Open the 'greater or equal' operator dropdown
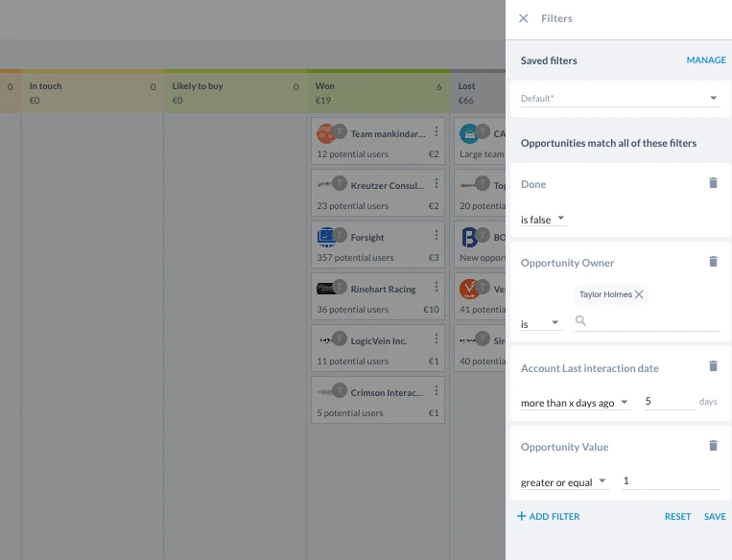732x560 pixels. click(x=564, y=482)
